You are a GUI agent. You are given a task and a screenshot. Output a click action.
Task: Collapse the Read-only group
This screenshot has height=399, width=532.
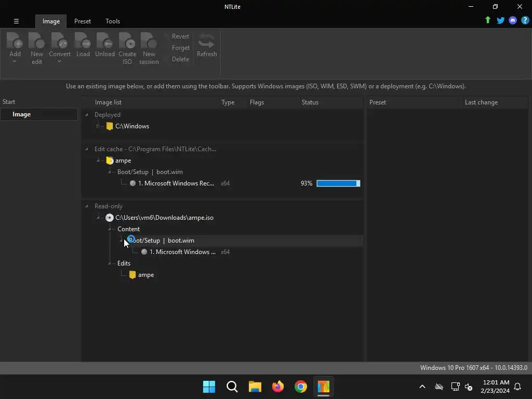pyautogui.click(x=87, y=206)
